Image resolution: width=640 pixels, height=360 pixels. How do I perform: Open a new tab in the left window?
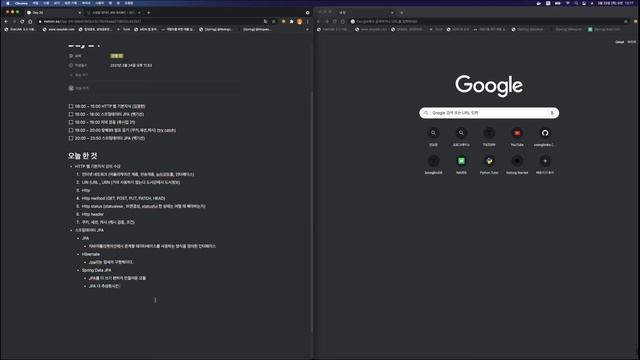pos(149,13)
